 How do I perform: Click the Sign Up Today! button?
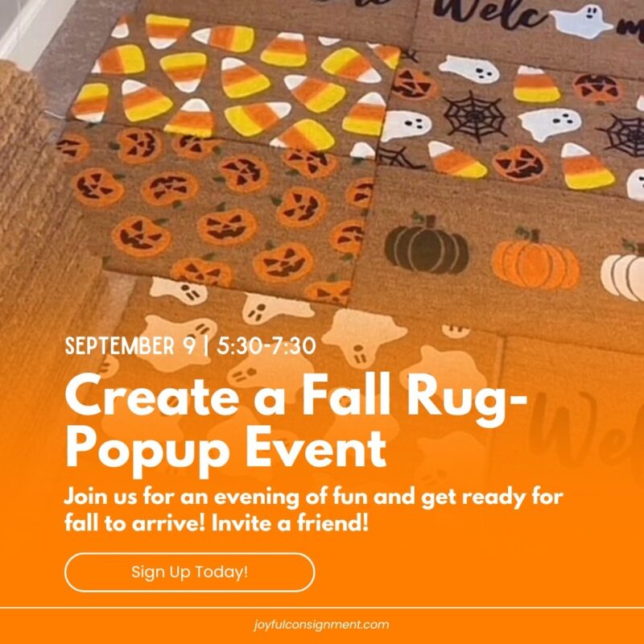click(x=189, y=572)
